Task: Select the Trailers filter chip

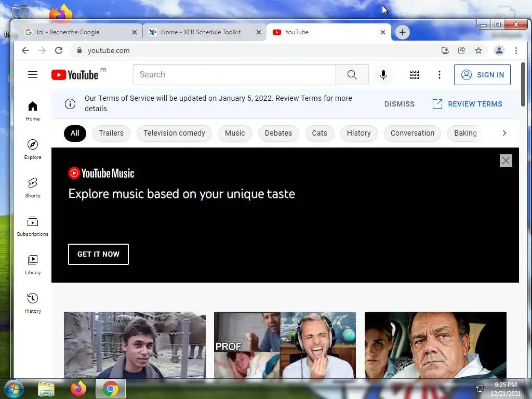Action: [111, 133]
